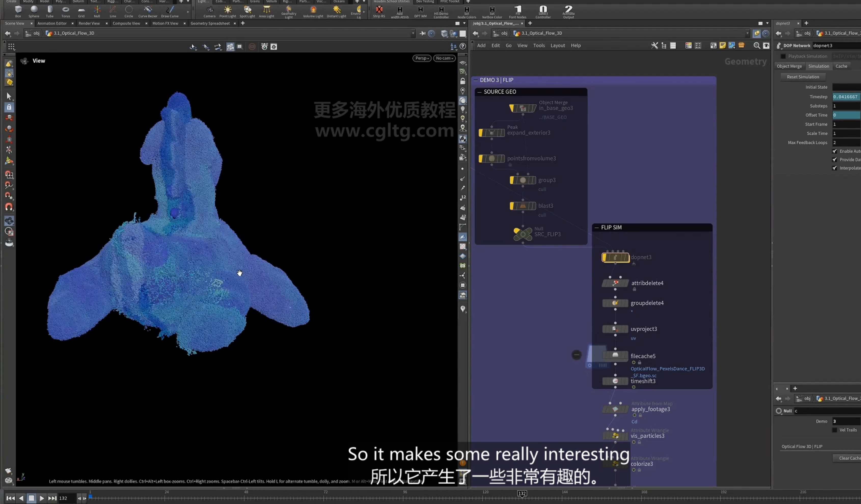This screenshot has height=504, width=861.
Task: Add a new scene view pane tab
Action: pos(243,23)
